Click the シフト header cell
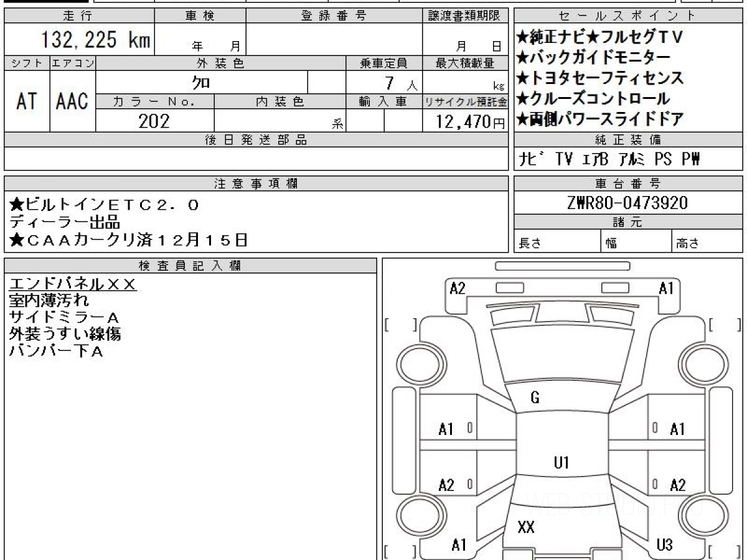 coord(27,63)
